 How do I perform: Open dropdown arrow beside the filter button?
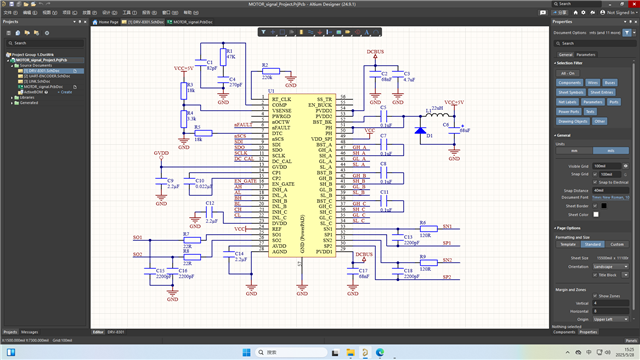coord(634,33)
